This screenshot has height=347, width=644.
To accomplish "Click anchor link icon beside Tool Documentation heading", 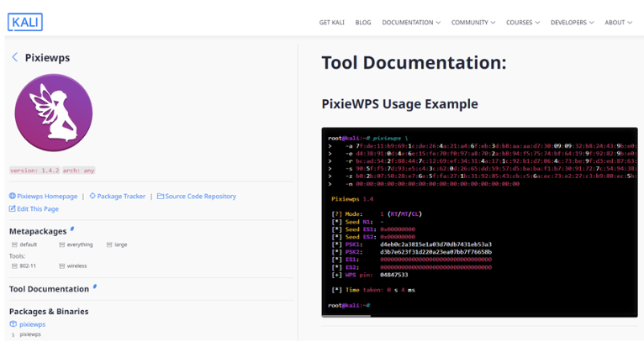I will (x=95, y=287).
